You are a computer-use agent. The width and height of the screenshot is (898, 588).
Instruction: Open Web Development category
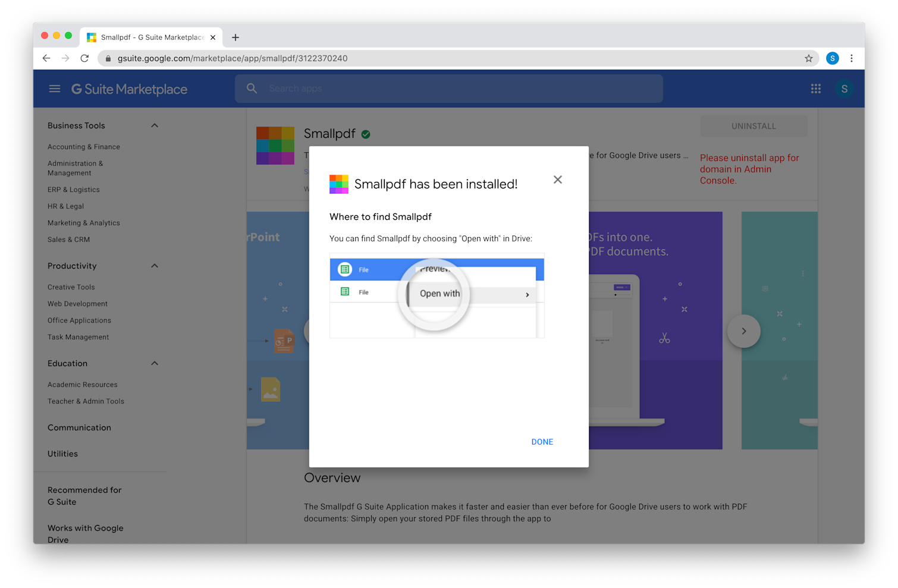coord(77,304)
